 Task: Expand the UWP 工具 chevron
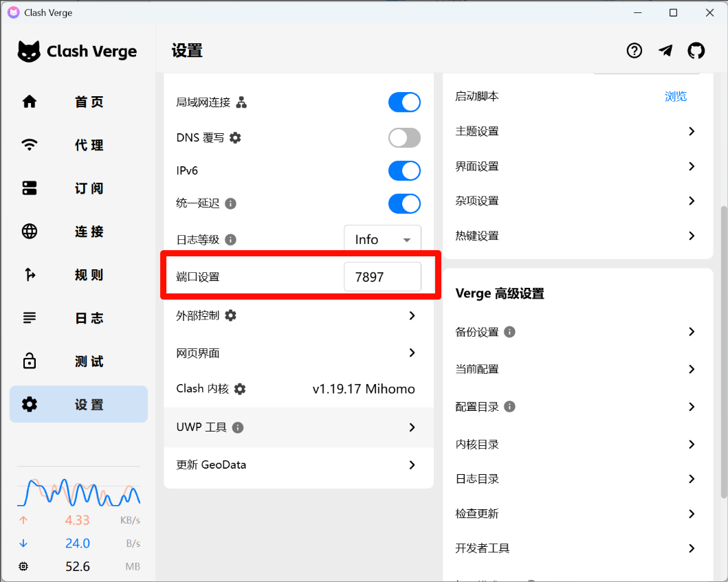(412, 427)
